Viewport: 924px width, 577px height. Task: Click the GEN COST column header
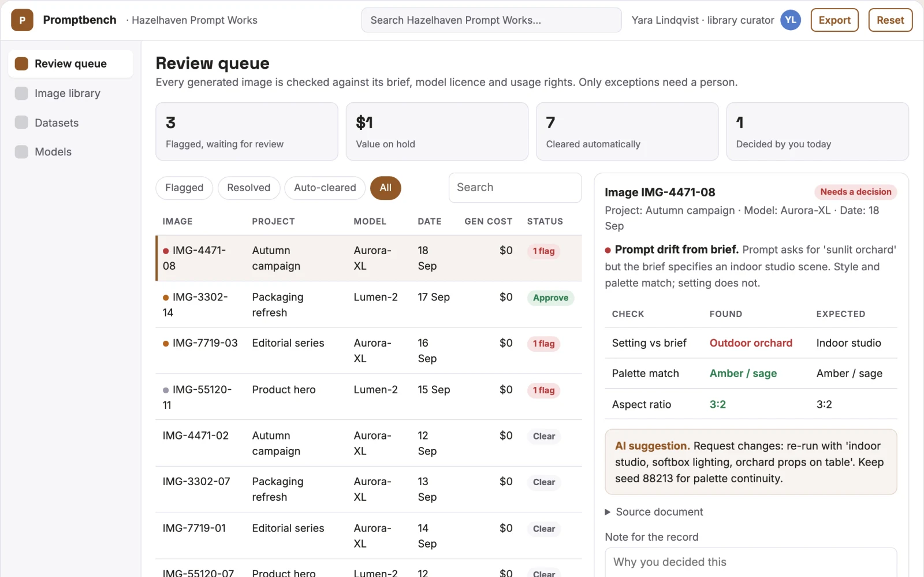click(x=488, y=221)
